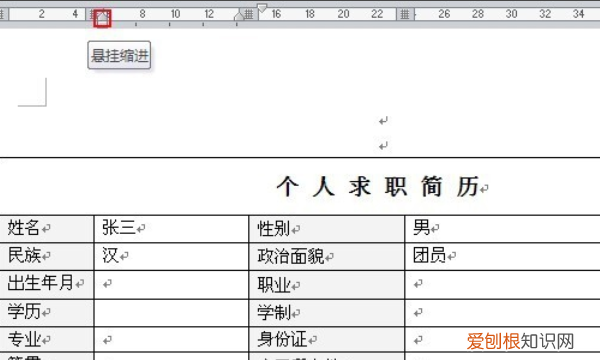Click the 学历 table cell
The image size is (600, 360).
[47, 313]
